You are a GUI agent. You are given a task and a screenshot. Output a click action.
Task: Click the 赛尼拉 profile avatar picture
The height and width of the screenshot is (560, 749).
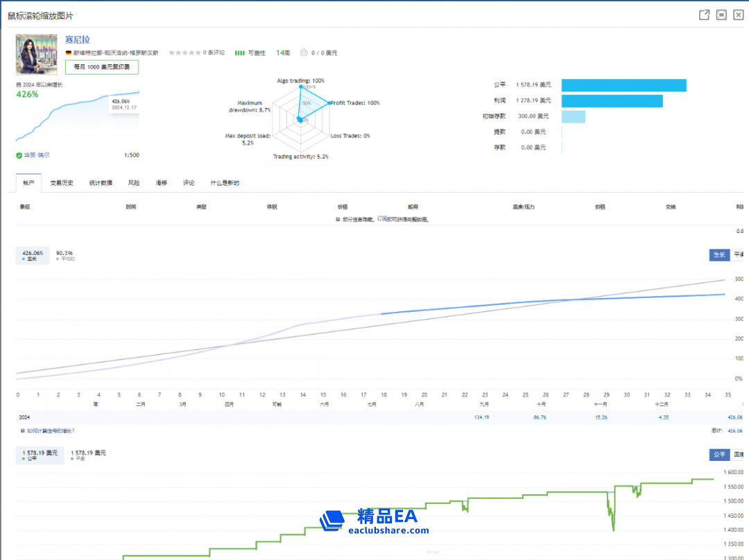click(x=36, y=54)
